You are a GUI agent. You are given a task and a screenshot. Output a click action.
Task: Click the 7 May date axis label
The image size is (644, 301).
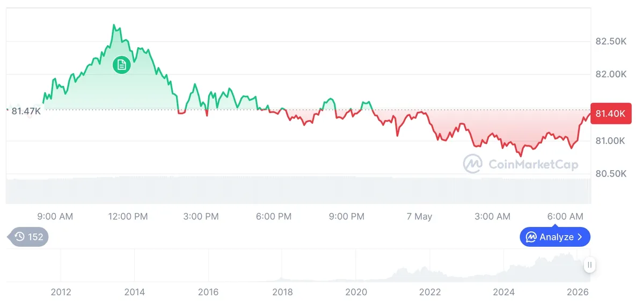click(x=419, y=216)
